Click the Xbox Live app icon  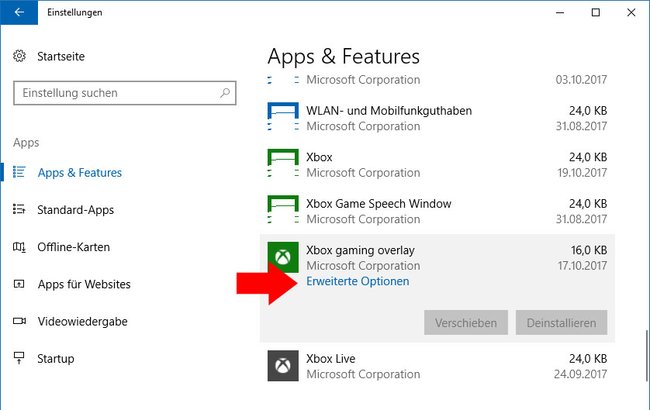(283, 366)
